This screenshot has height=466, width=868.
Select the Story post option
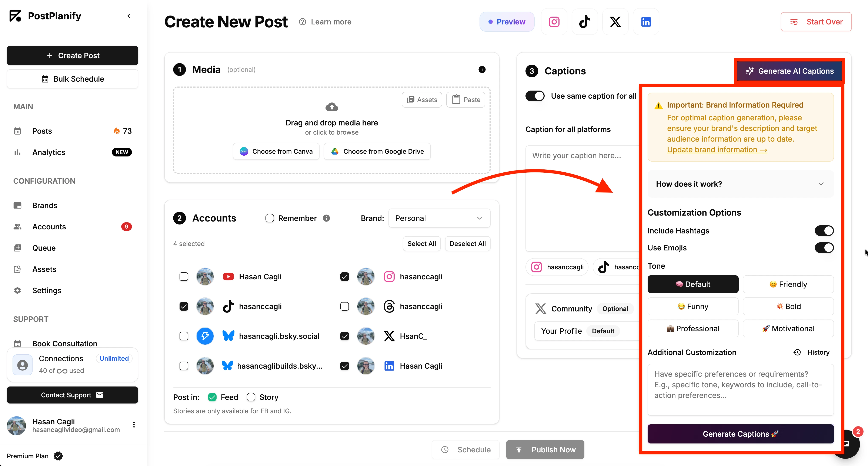point(251,397)
